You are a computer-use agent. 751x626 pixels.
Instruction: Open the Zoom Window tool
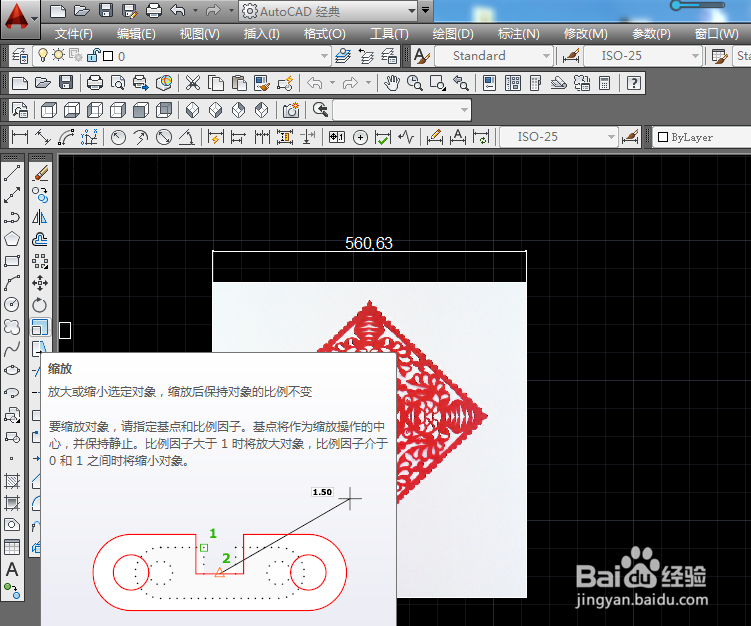point(438,83)
